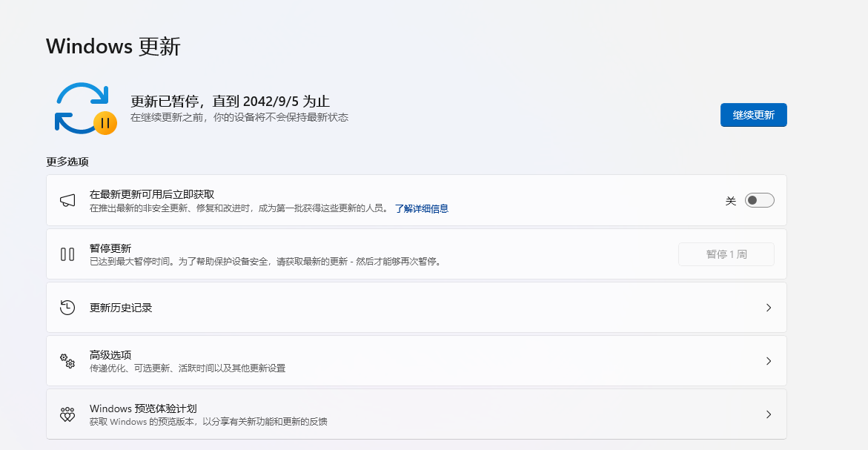Viewport: 868px width, 450px height.
Task: Click the 暂停更新 title text
Action: click(110, 248)
